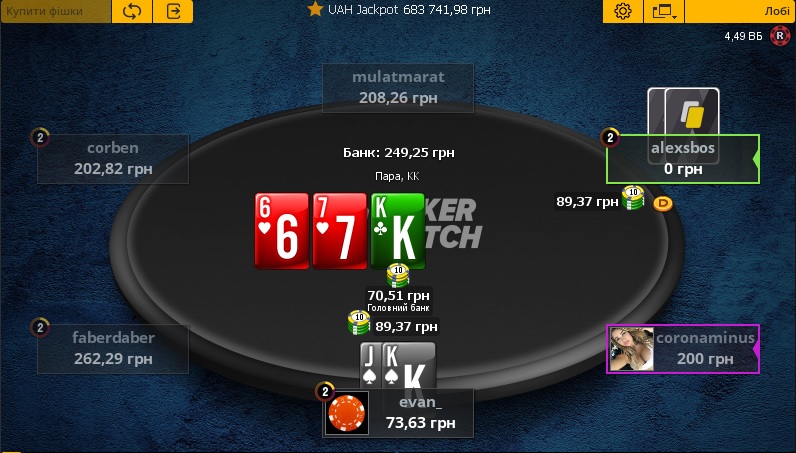Click evan_ orange chip avatar
The width and height of the screenshot is (796, 453).
tap(347, 412)
